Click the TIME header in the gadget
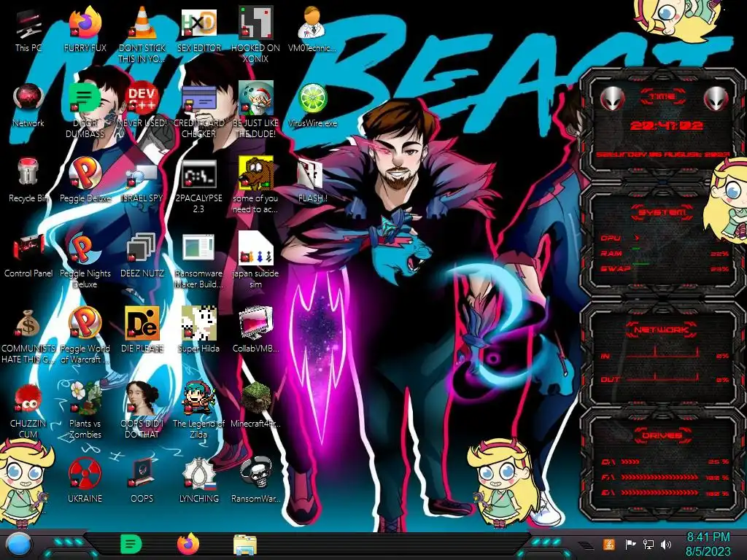The height and width of the screenshot is (560, 747). click(x=662, y=97)
